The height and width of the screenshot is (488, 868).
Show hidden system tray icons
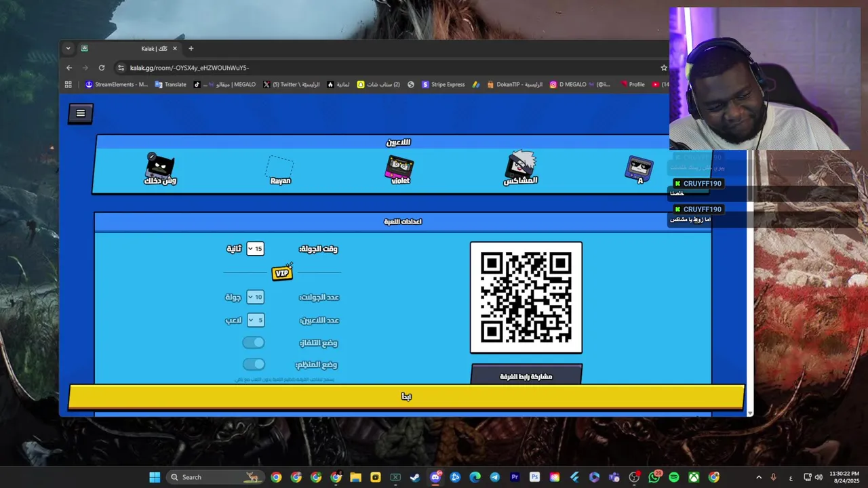click(x=759, y=477)
